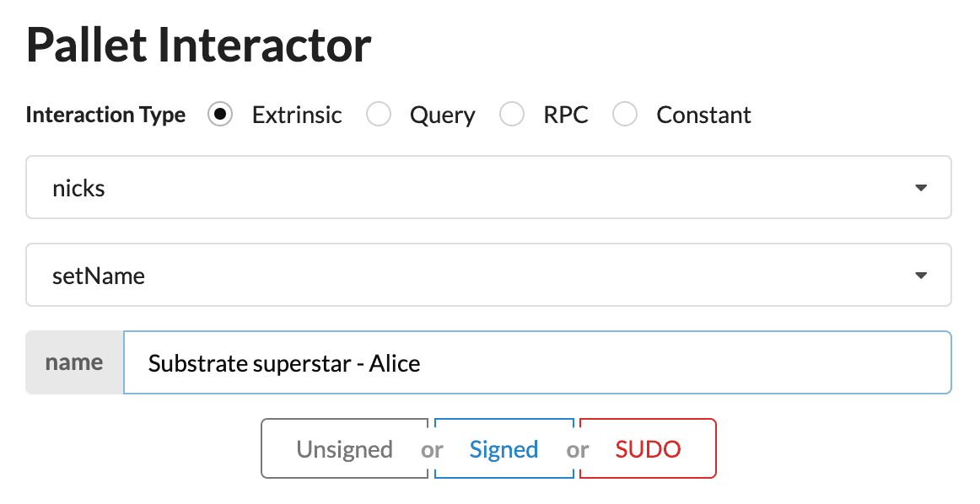Click the 'or' separator between Unsigned and Signed
Screen dimensions: 980x504
pos(433,450)
